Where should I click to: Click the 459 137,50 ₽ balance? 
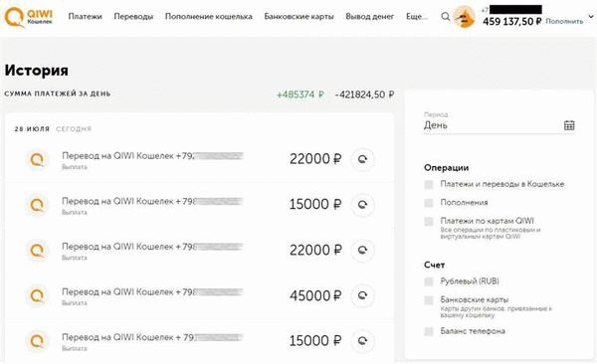[x=511, y=21]
